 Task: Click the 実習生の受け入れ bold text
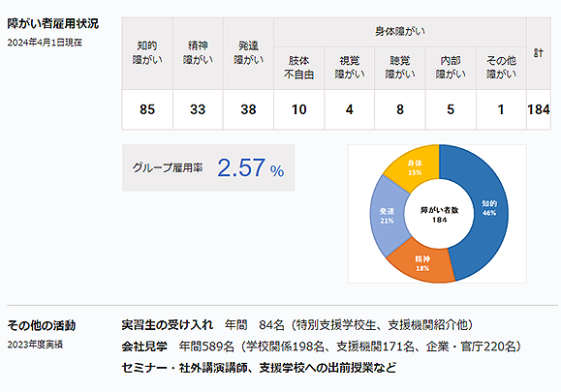tap(167, 325)
